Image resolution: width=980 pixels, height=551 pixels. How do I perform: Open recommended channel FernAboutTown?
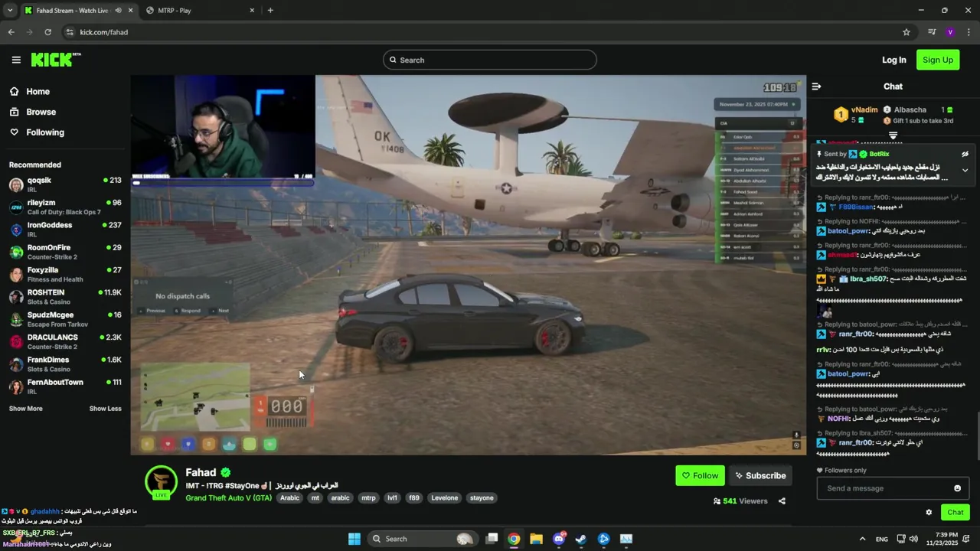[65, 386]
